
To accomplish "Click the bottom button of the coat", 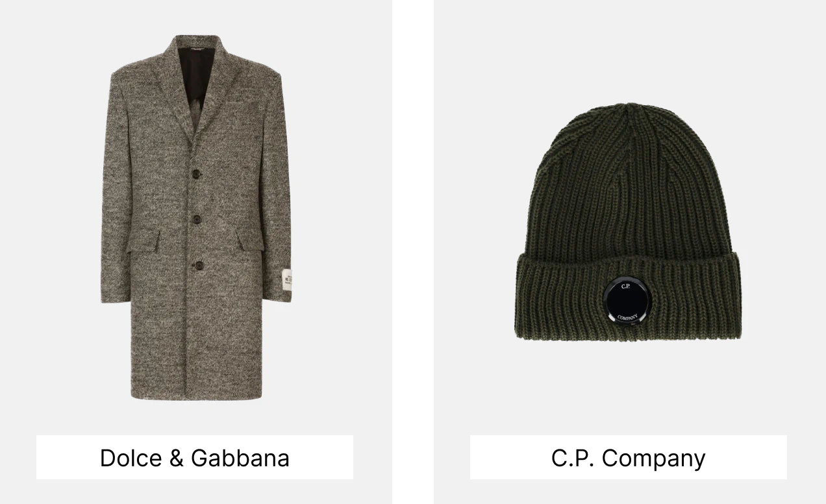I will tap(198, 264).
